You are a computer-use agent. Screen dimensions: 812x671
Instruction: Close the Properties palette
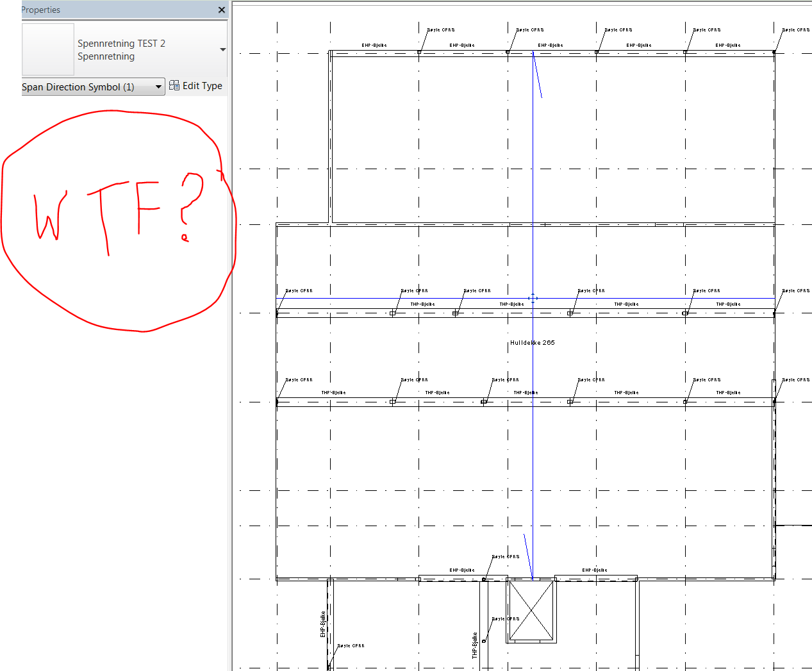click(x=221, y=10)
